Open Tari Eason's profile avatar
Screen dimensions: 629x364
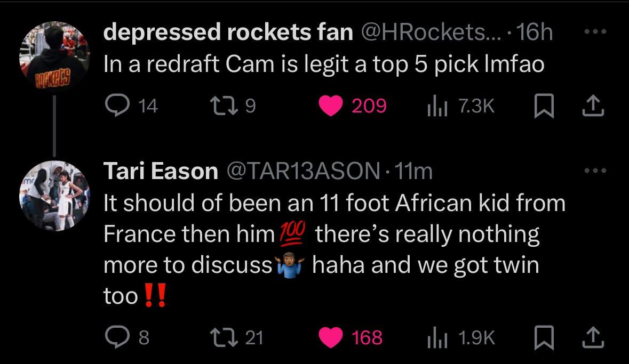point(54,196)
